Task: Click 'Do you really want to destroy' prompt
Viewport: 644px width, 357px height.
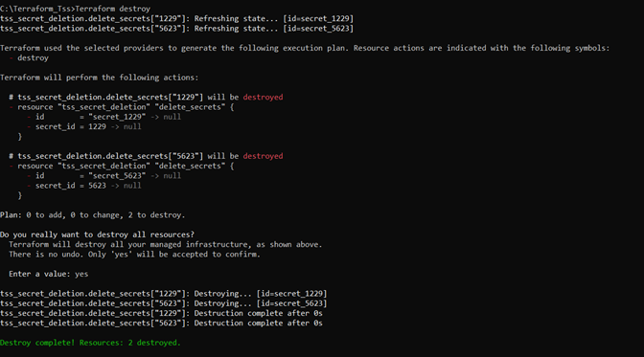Action: point(98,234)
